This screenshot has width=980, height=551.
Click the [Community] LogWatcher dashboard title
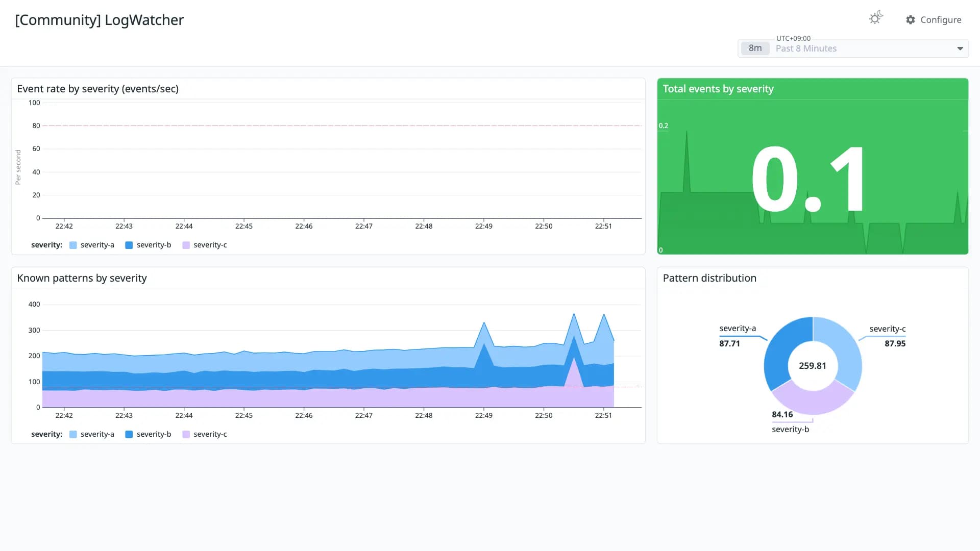[100, 20]
